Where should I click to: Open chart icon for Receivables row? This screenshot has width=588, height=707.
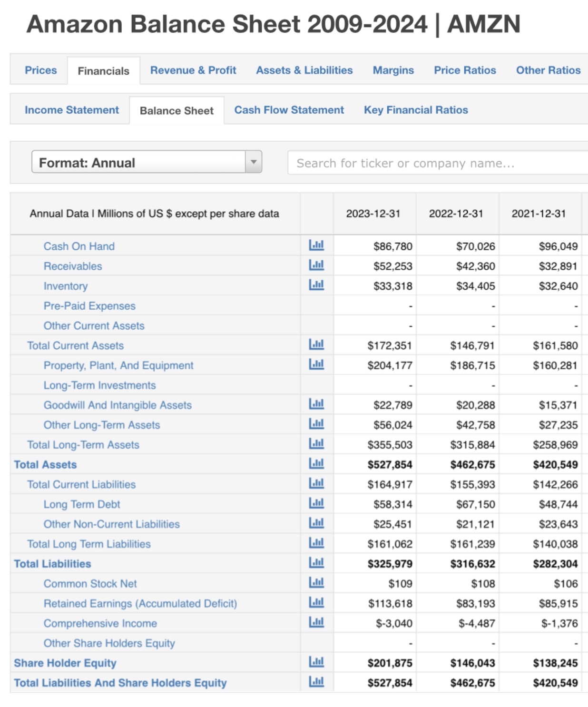[x=316, y=265]
